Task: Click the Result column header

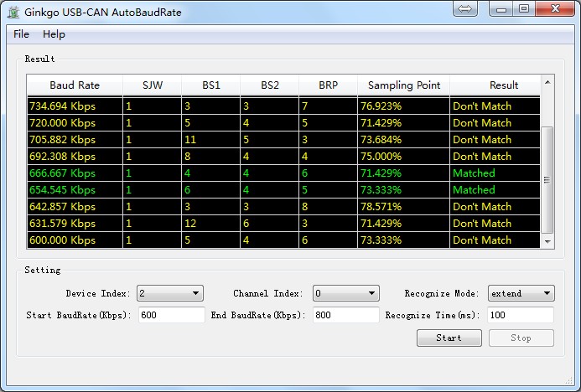Action: pos(495,85)
